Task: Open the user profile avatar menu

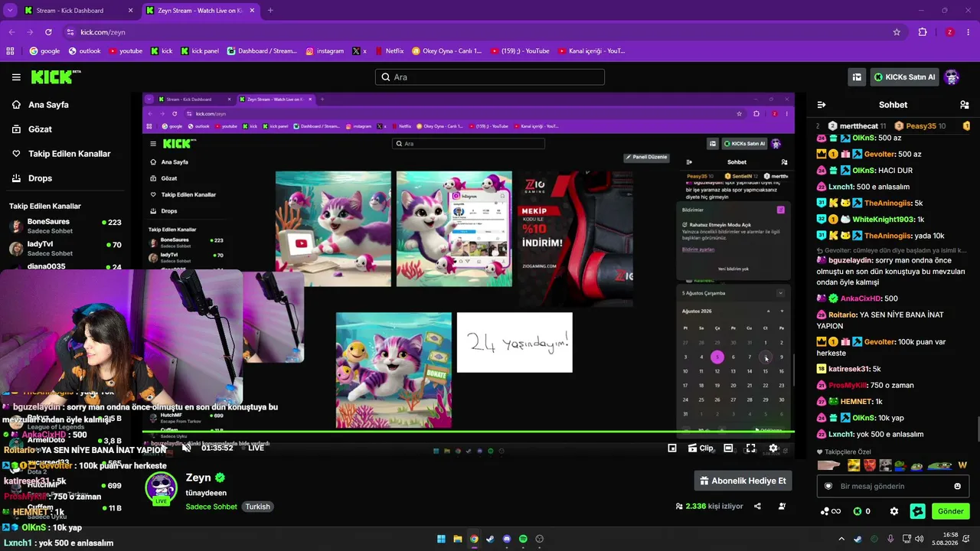Action: 952,77
